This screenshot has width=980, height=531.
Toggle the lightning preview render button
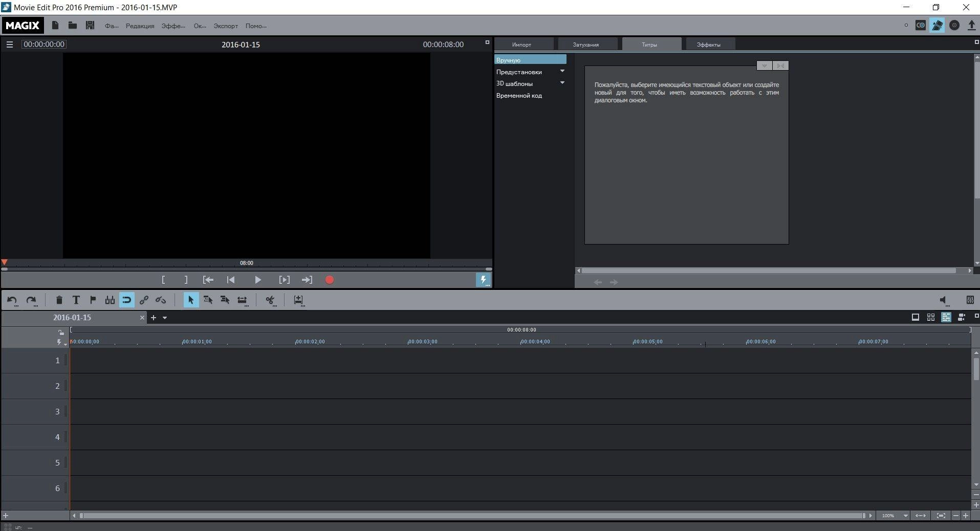pos(483,280)
